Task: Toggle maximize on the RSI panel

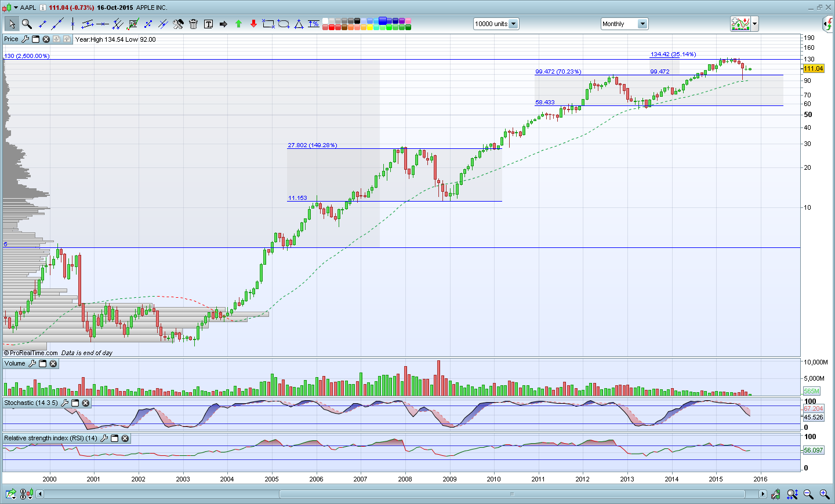Action: click(x=114, y=439)
